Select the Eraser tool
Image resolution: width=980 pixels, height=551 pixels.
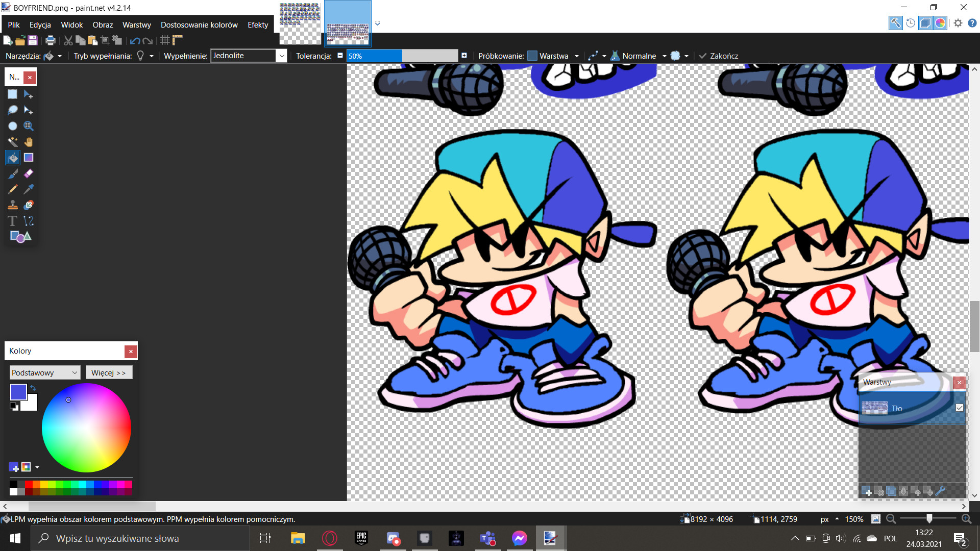(x=29, y=173)
